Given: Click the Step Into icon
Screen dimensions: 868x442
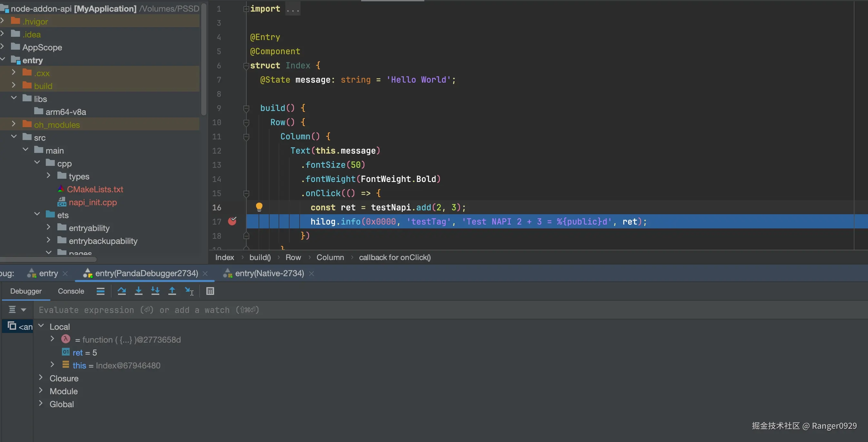Looking at the screenshot, I should (x=139, y=291).
